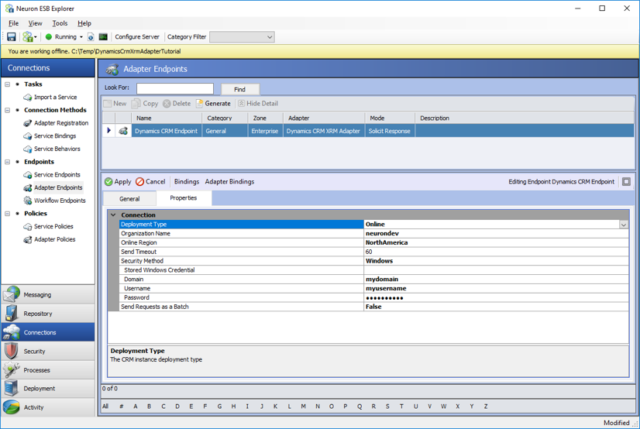The height and width of the screenshot is (429, 640).
Task: Collapse the Tasks tree group
Action: click(x=7, y=84)
